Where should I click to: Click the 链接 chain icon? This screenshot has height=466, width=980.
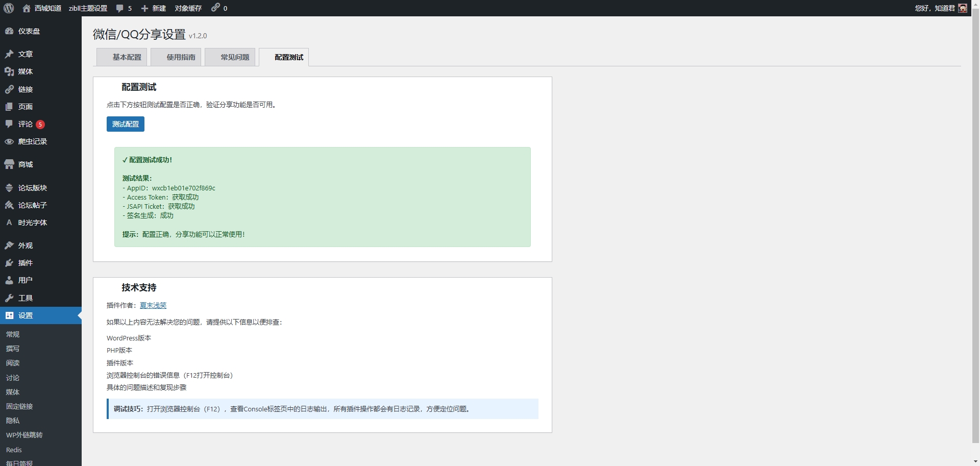click(x=9, y=89)
